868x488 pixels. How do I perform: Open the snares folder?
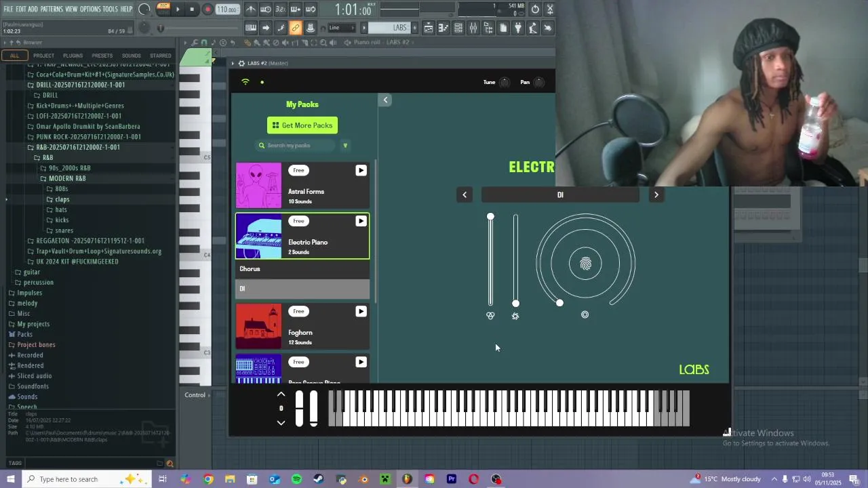64,230
